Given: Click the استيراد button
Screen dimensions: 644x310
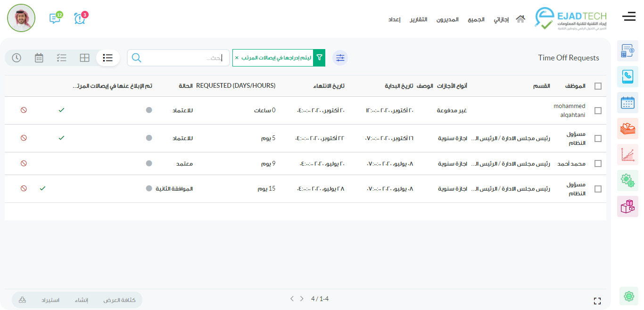Looking at the screenshot, I should 50,300.
